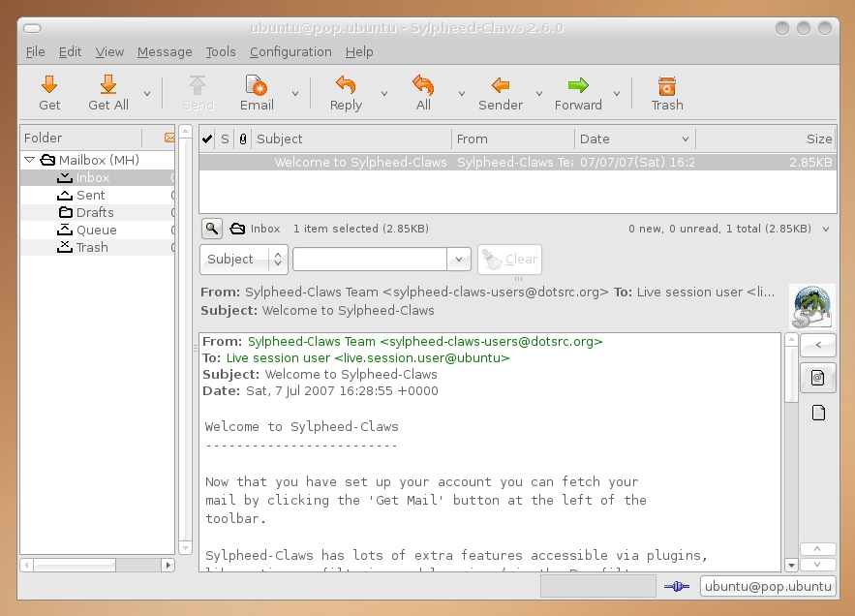The width and height of the screenshot is (855, 616).
Task: Open the View menu
Action: tap(109, 52)
